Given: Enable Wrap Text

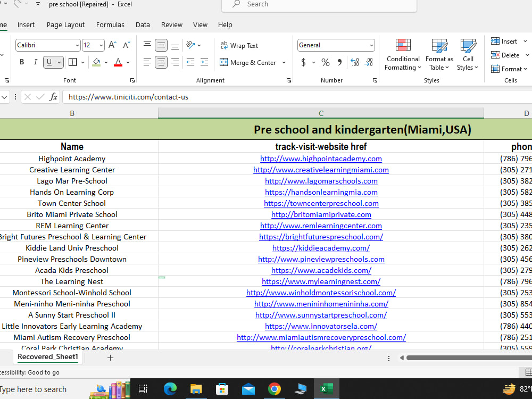Looking at the screenshot, I should (239, 45).
